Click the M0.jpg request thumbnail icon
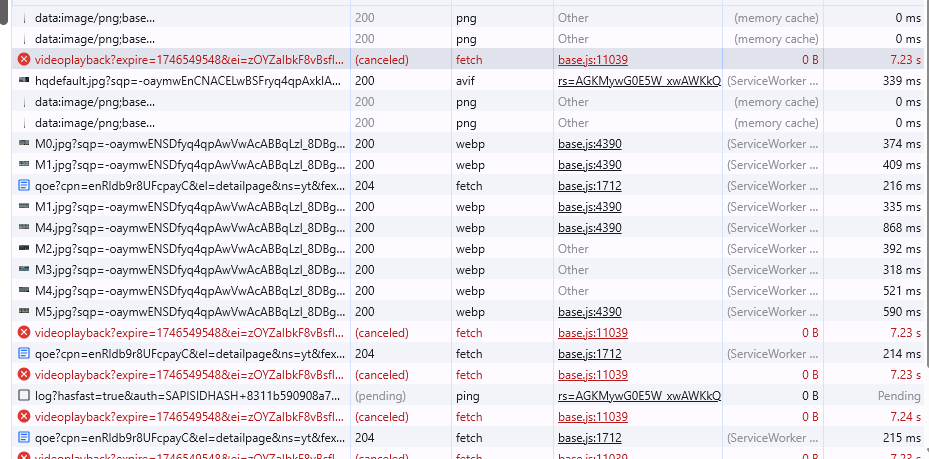929x459 pixels. pos(24,143)
